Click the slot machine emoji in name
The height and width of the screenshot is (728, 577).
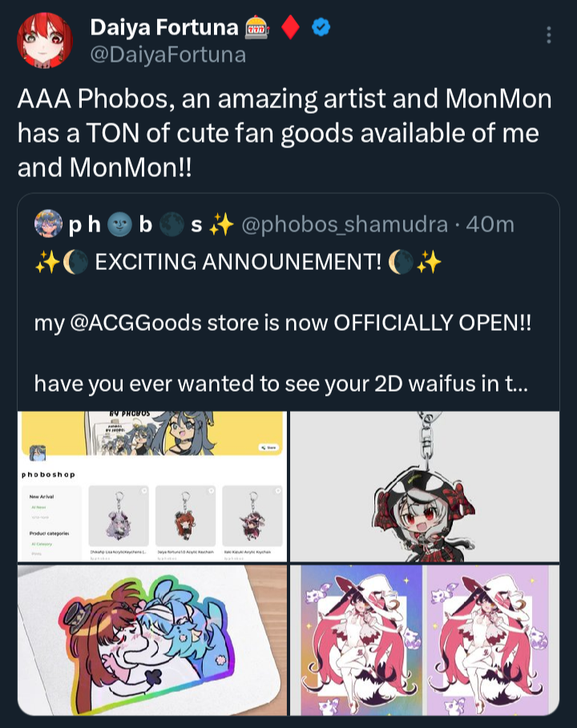tap(256, 27)
